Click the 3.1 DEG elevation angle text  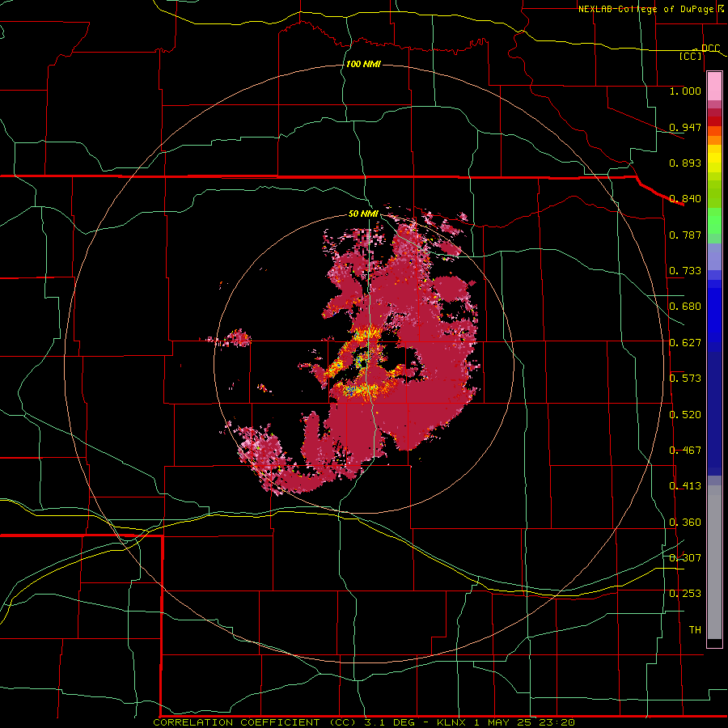389,722
